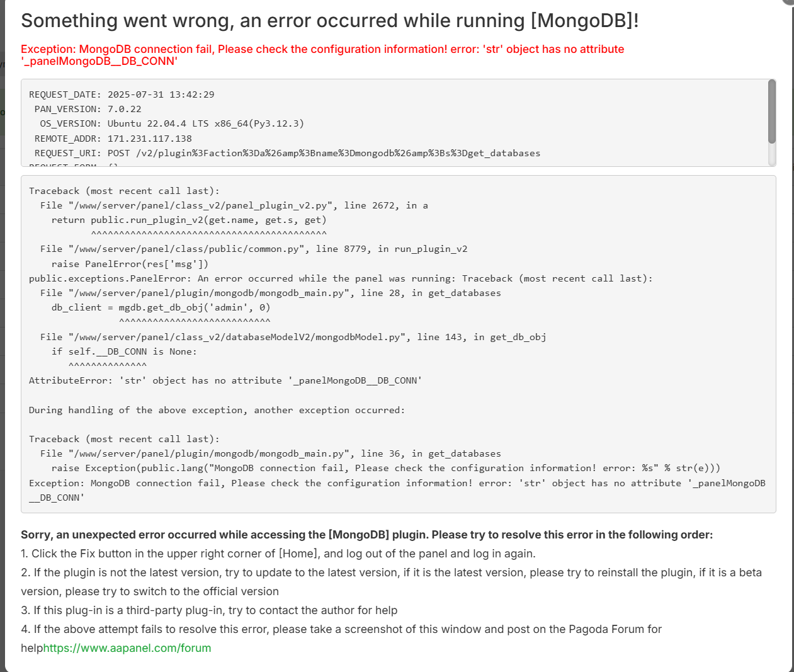Screen dimensions: 794x672
Task: Click step 1 about the Fix button
Action: pyautogui.click(x=278, y=554)
